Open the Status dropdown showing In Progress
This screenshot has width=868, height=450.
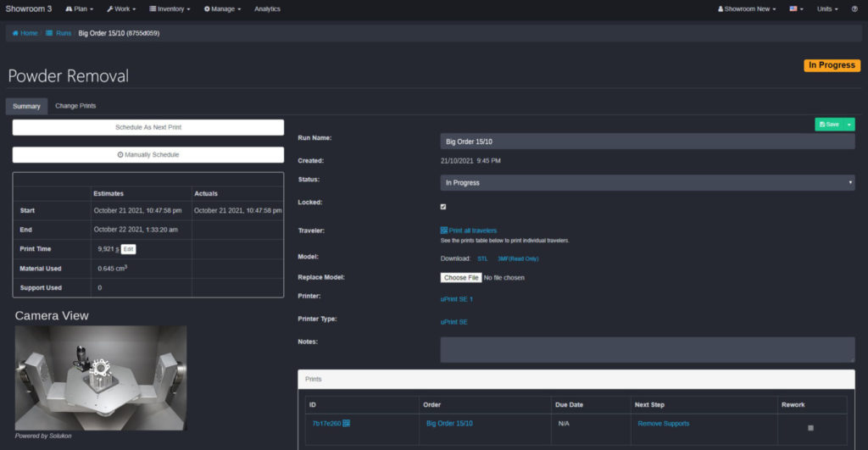[x=647, y=183]
